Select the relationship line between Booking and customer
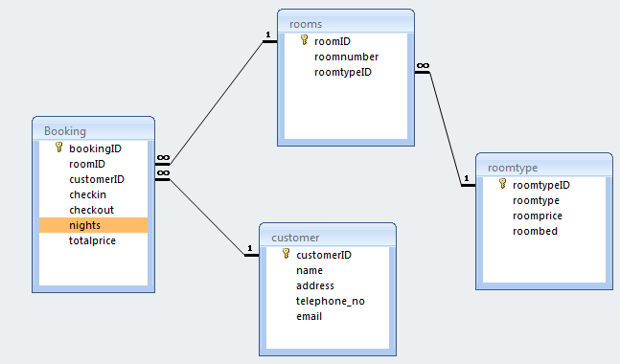620x364 pixels. pyautogui.click(x=207, y=217)
